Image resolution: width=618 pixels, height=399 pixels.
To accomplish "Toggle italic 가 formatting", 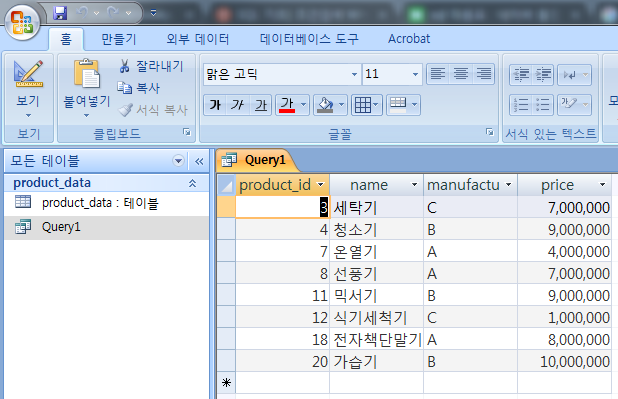I will pos(238,105).
